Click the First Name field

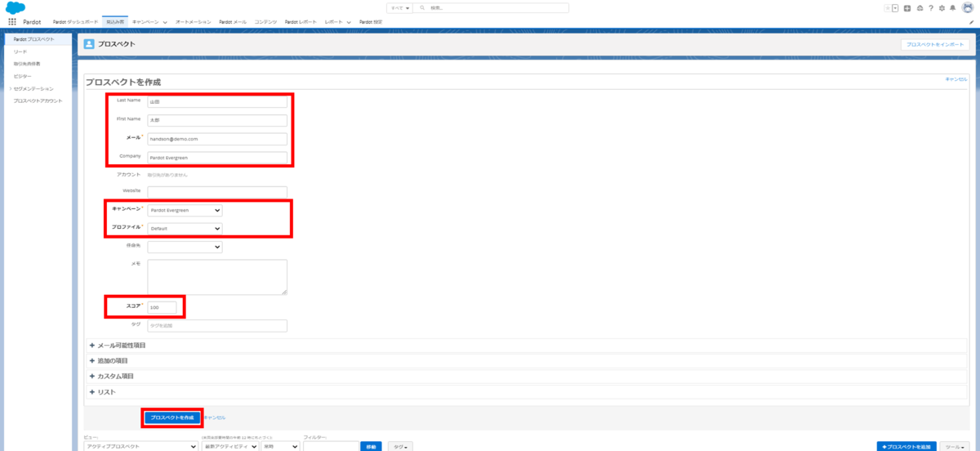coord(217,120)
